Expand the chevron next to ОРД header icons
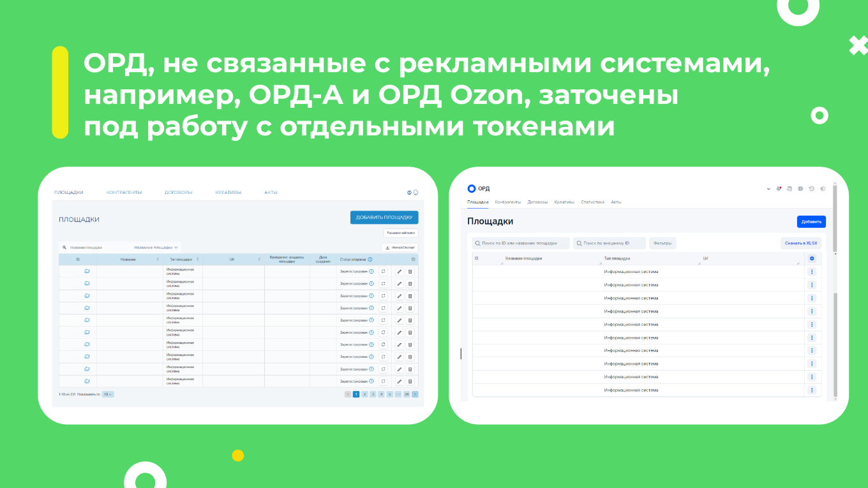Image resolution: width=868 pixels, height=488 pixels. (768, 189)
